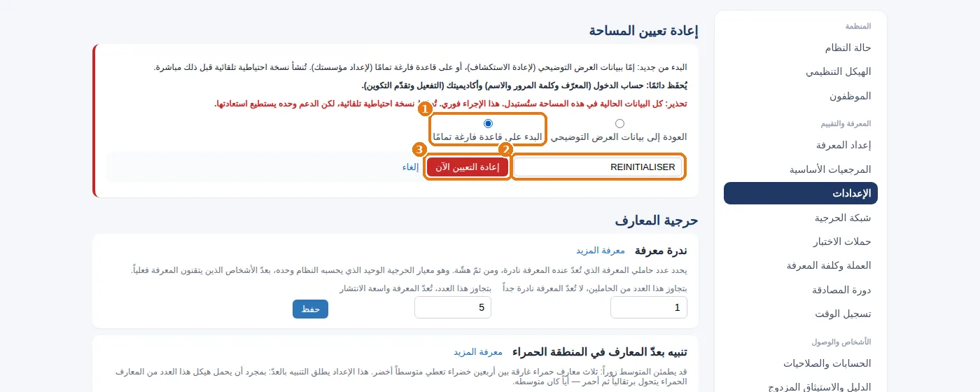Click the red 'إعادة التعيين الآن' button
The height and width of the screenshot is (392, 980).
tap(468, 167)
